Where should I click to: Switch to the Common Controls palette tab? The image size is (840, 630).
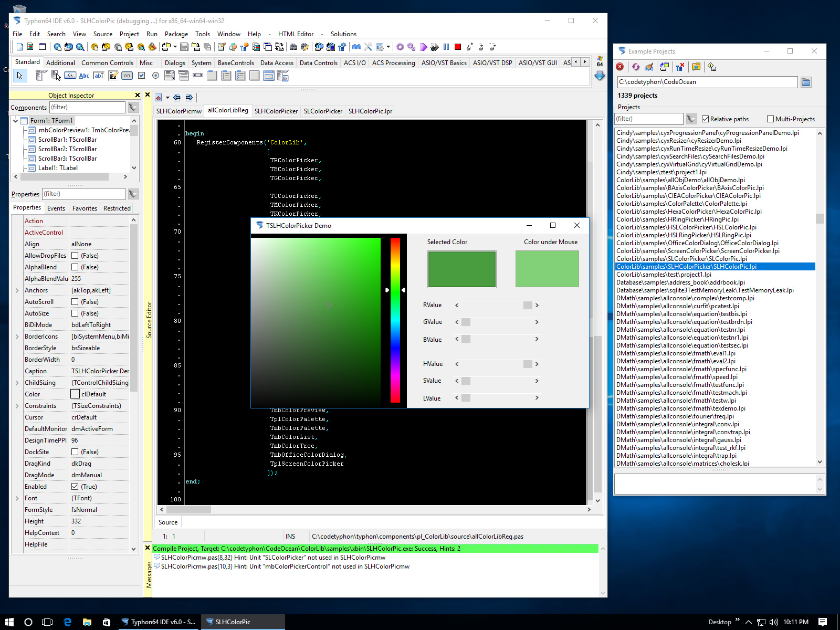(107, 63)
